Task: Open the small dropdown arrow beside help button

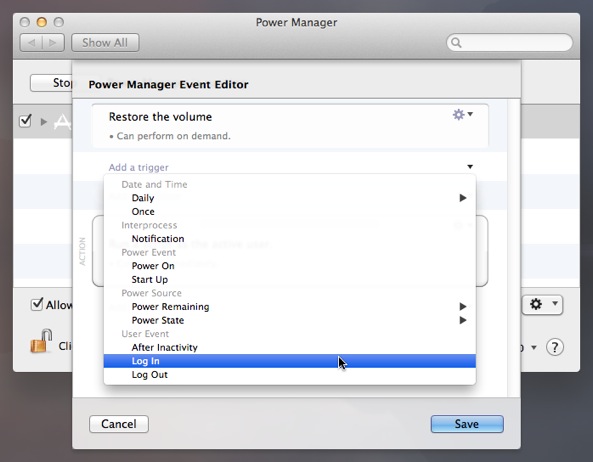Action: [534, 347]
